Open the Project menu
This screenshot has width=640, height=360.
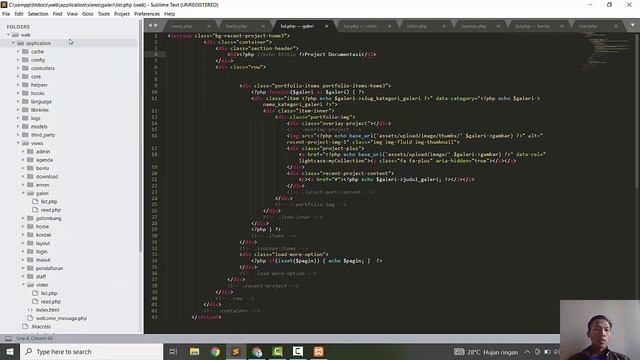pyautogui.click(x=122, y=13)
